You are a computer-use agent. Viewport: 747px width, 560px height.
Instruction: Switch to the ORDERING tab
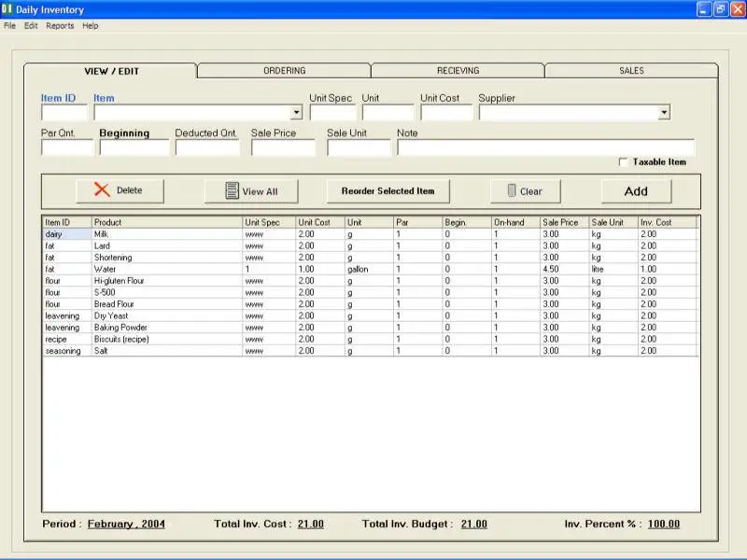point(285,71)
